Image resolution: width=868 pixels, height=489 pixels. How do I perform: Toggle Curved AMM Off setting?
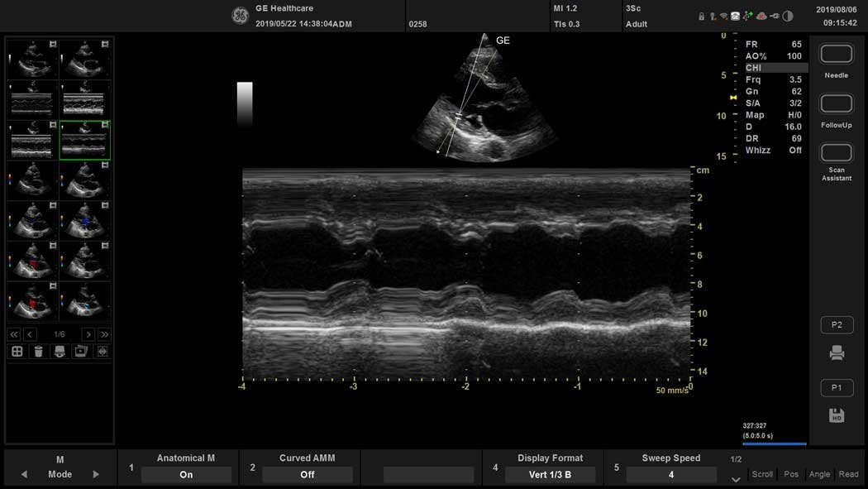307,475
